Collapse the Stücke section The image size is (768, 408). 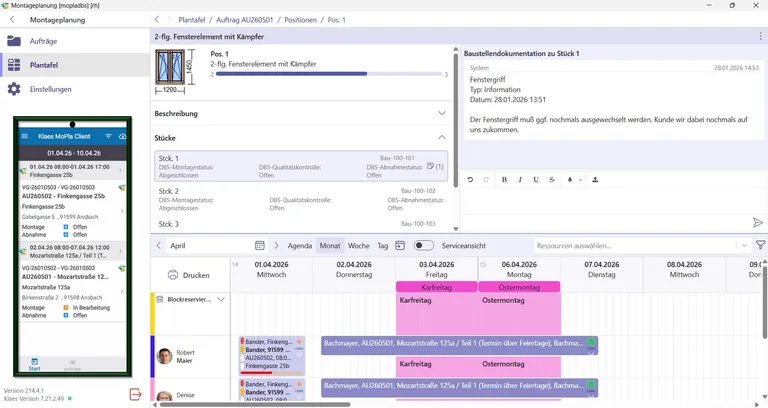pos(442,138)
